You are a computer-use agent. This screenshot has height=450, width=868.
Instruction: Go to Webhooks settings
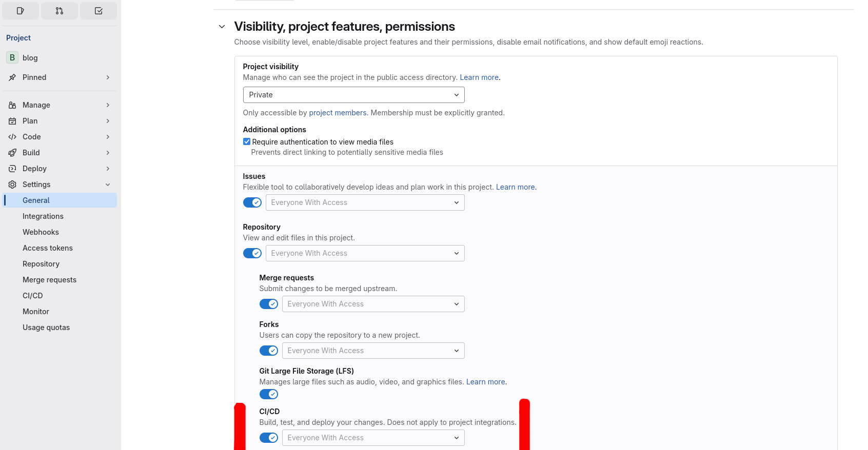41,232
